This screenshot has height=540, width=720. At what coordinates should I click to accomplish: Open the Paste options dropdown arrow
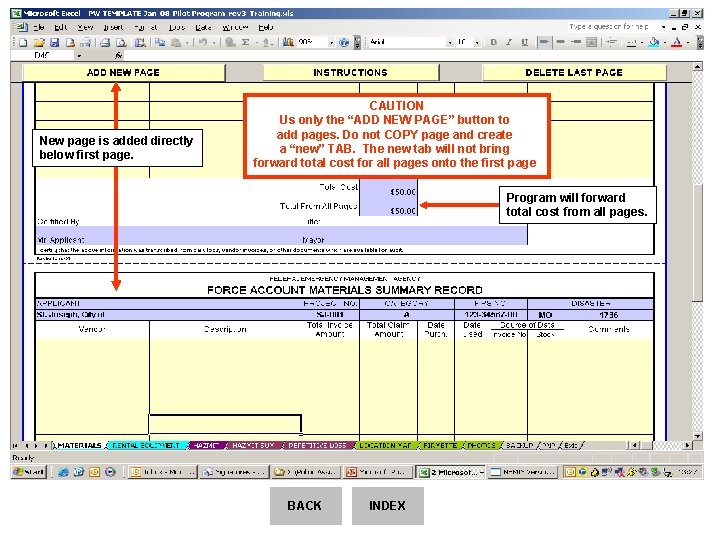(187, 43)
